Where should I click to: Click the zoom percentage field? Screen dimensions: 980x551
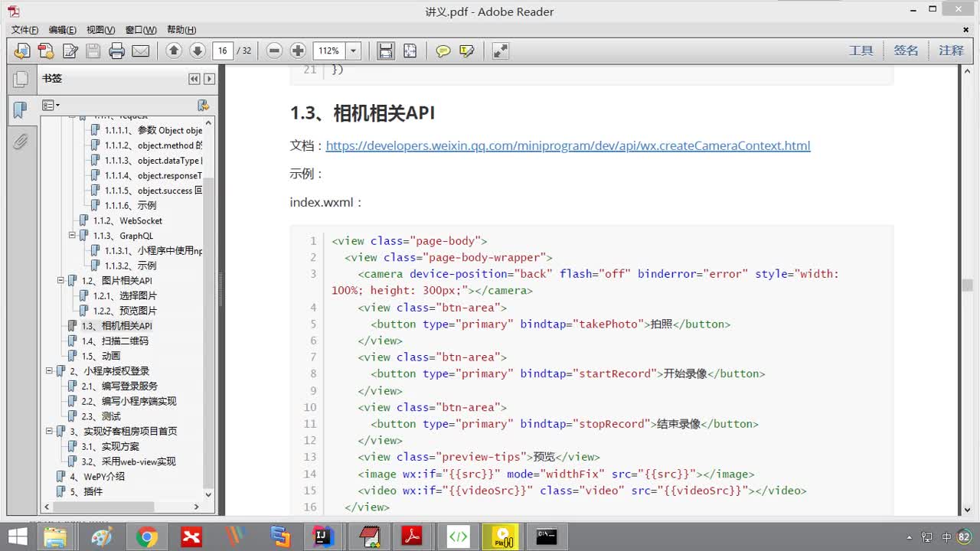pyautogui.click(x=328, y=51)
